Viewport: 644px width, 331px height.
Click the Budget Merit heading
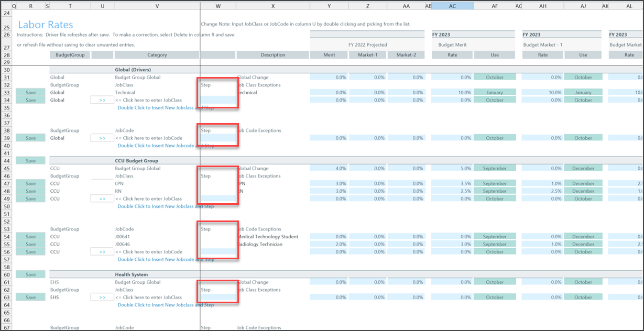pos(452,45)
